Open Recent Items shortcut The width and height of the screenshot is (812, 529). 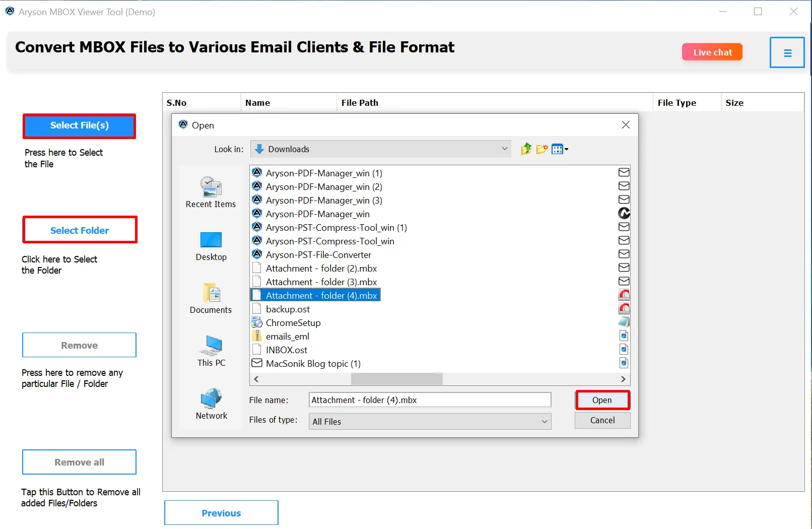click(211, 192)
